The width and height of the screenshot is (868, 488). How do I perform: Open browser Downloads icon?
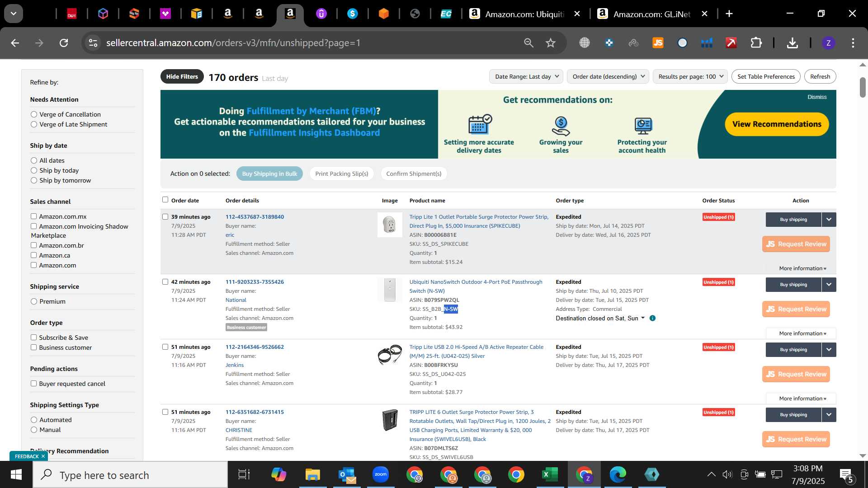pyautogui.click(x=792, y=43)
